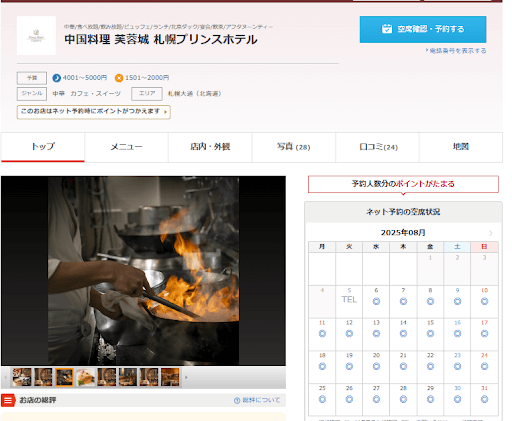The height and width of the screenshot is (421, 512).
Task: Select availability circle for August 27
Action: tap(376, 399)
